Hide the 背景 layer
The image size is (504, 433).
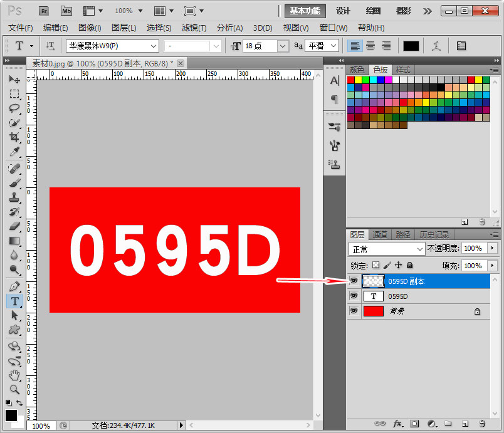(x=354, y=311)
